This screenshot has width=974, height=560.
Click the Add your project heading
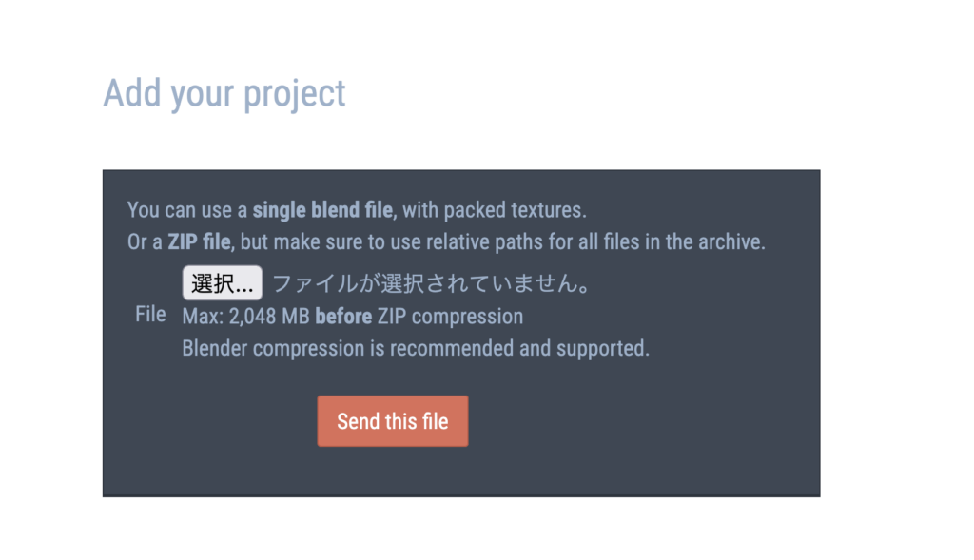point(224,94)
